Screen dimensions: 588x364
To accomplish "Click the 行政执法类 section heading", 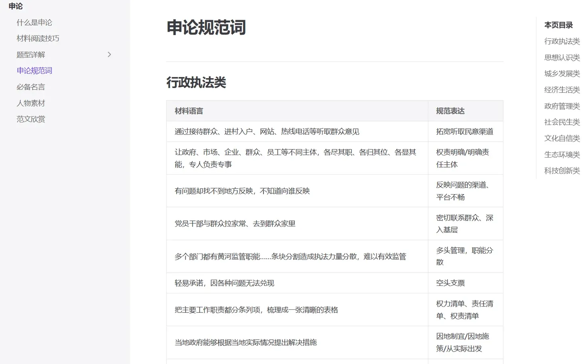I will click(x=196, y=83).
